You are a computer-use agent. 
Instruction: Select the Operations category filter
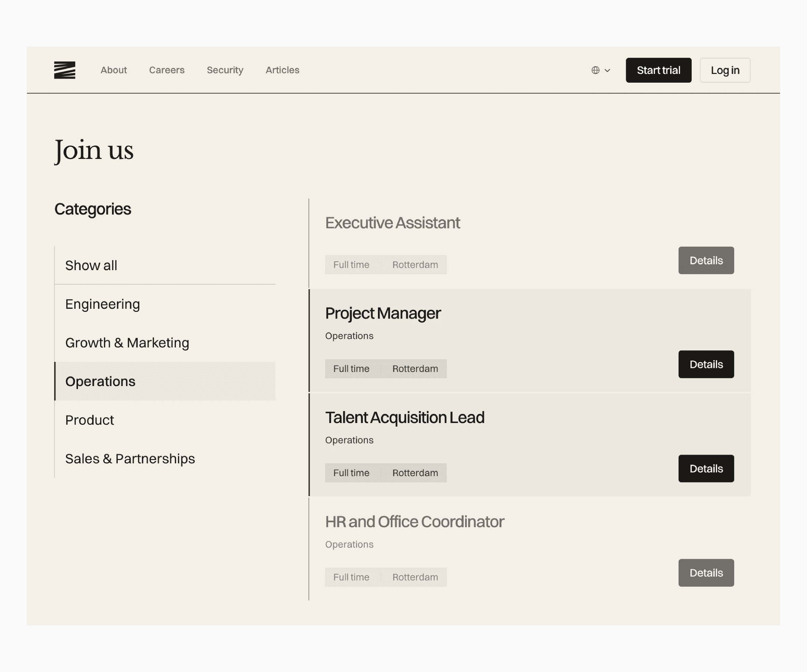(100, 381)
